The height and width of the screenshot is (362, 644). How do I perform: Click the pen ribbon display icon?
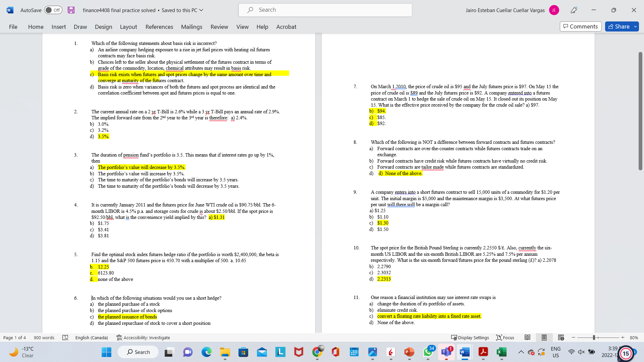(574, 10)
